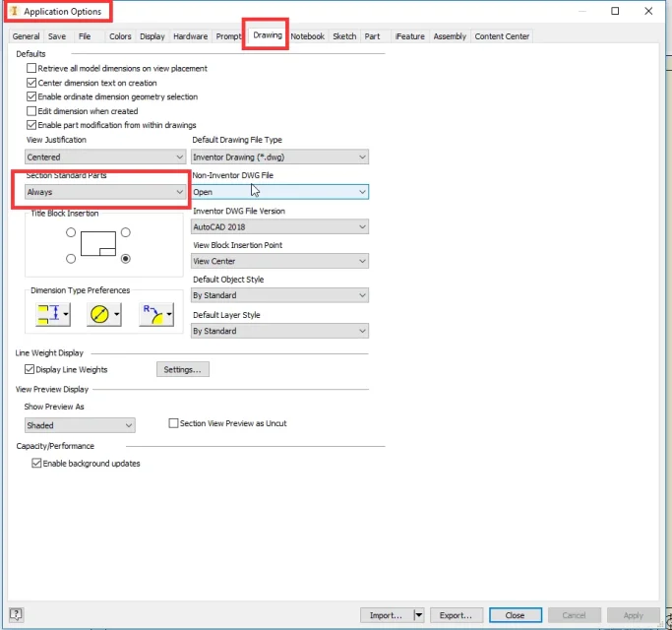The width and height of the screenshot is (672, 630).
Task: Open the radius dimension type preference button
Action: tap(156, 314)
